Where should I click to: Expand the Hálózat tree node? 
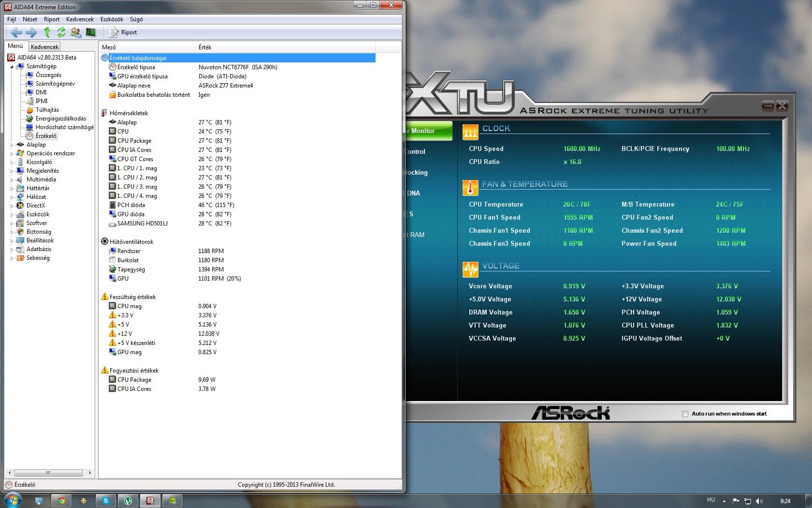[12, 197]
